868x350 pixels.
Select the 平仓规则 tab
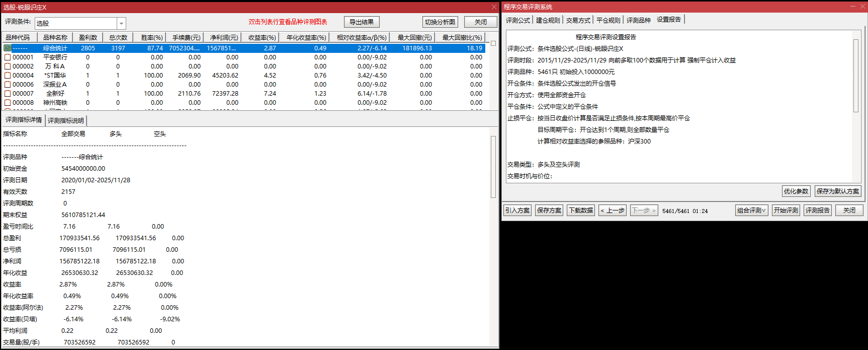point(608,20)
